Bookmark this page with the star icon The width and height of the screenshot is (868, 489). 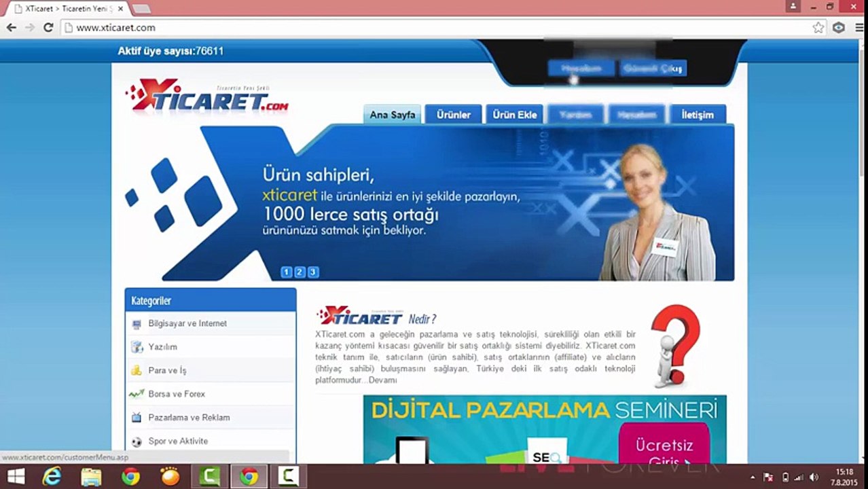pyautogui.click(x=818, y=28)
